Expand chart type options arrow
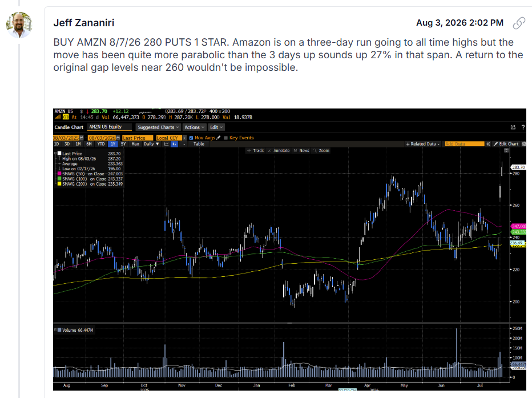Image resolution: width=532 pixels, height=398 pixels. point(184,144)
